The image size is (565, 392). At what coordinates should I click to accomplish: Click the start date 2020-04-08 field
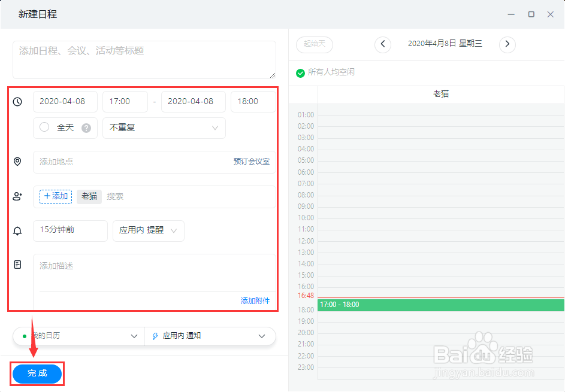pyautogui.click(x=65, y=102)
